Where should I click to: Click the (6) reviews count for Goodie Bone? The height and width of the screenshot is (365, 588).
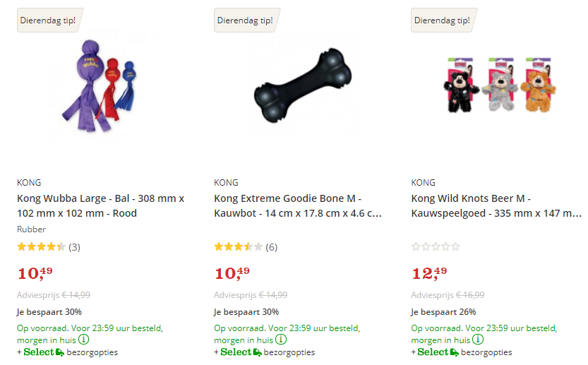(272, 247)
